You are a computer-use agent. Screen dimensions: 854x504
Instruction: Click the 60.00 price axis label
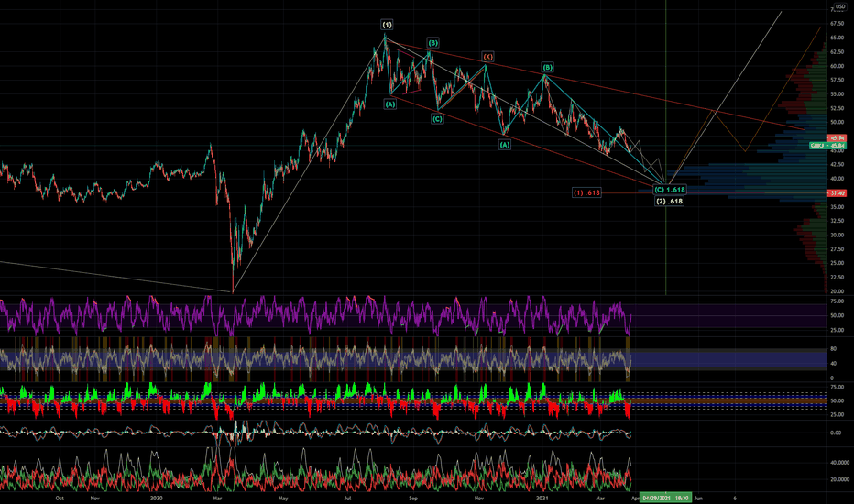pyautogui.click(x=838, y=66)
